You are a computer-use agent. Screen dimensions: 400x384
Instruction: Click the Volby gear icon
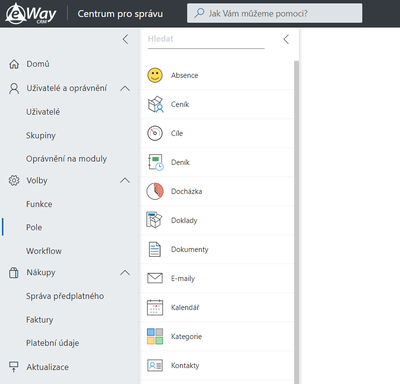click(14, 181)
